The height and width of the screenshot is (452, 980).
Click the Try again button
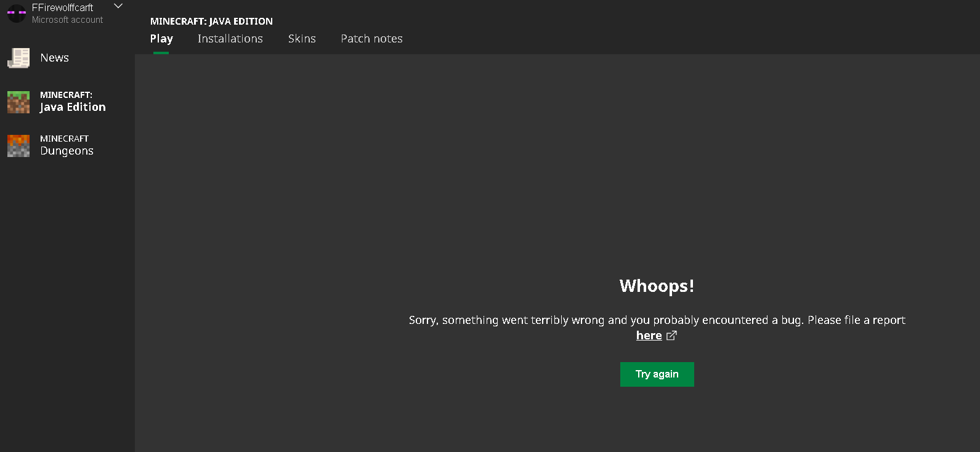pyautogui.click(x=657, y=374)
